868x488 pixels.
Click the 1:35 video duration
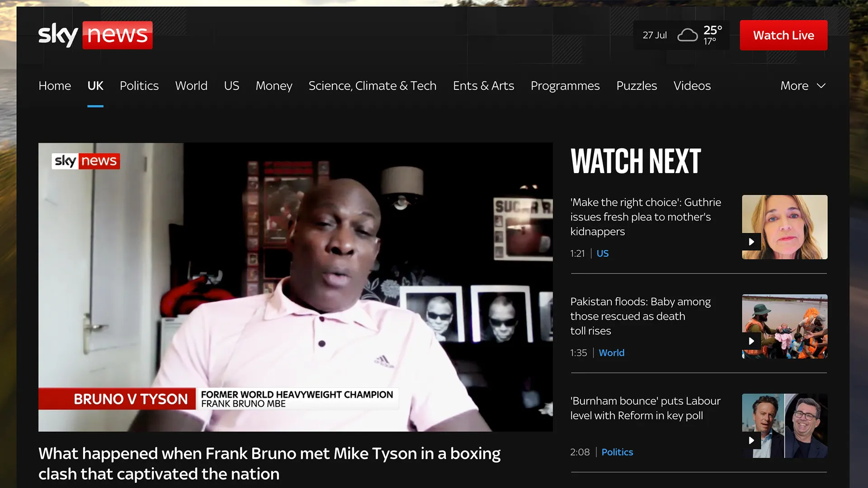pos(579,353)
